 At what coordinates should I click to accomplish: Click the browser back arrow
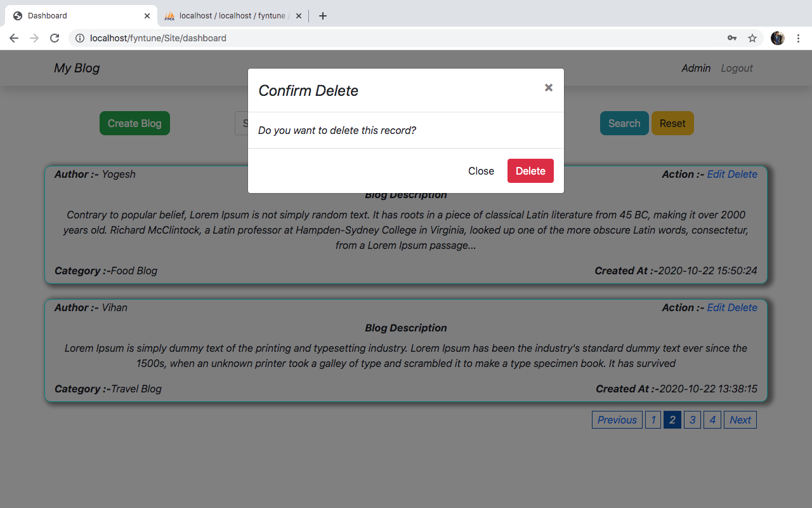pyautogui.click(x=14, y=38)
